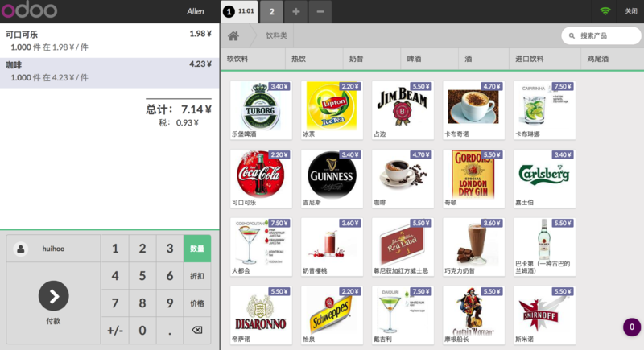Open the 鸡尾酒 cocktail category
The image size is (644, 350).
tap(613, 59)
